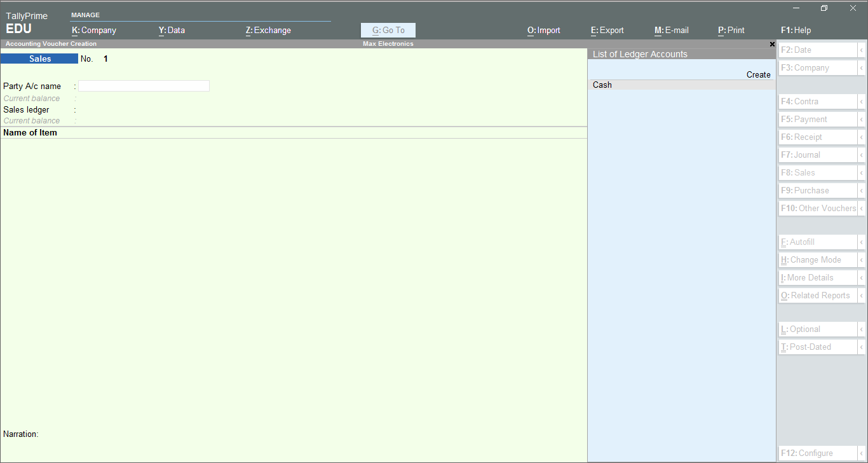Open the K: Company menu

point(94,30)
